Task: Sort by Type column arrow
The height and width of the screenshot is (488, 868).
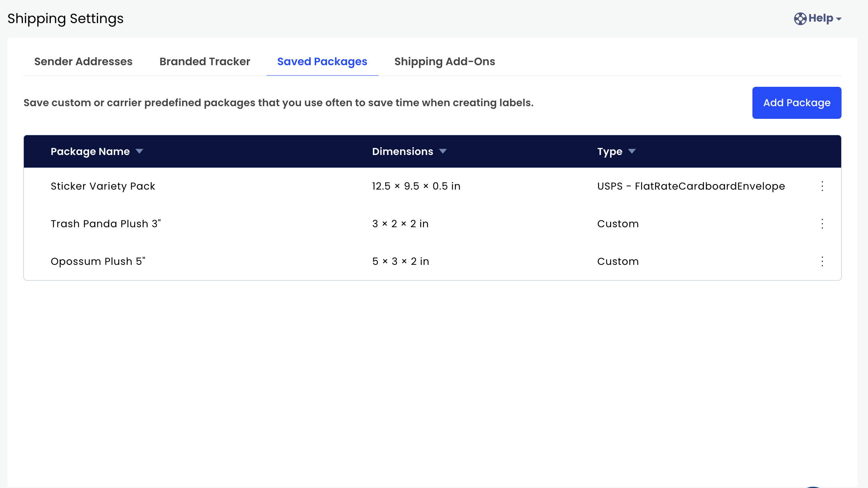Action: [x=632, y=151]
